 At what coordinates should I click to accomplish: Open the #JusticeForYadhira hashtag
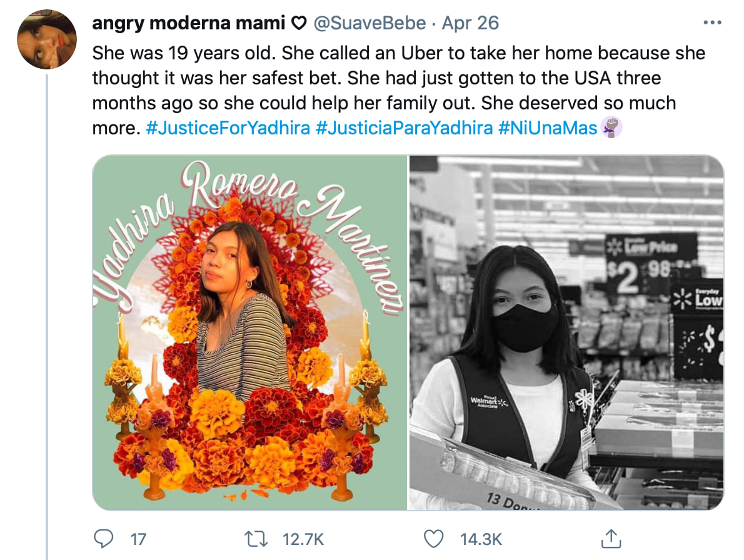pos(228,129)
